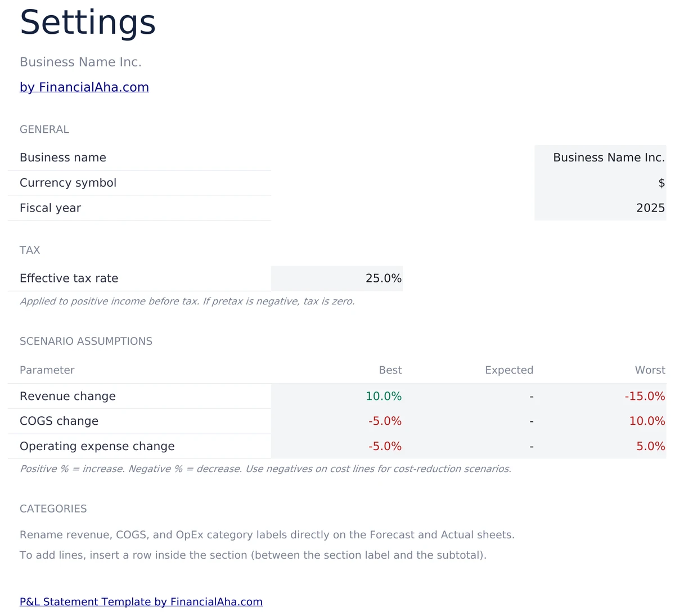Select the TAX section label
This screenshot has width=675, height=616.
point(30,250)
